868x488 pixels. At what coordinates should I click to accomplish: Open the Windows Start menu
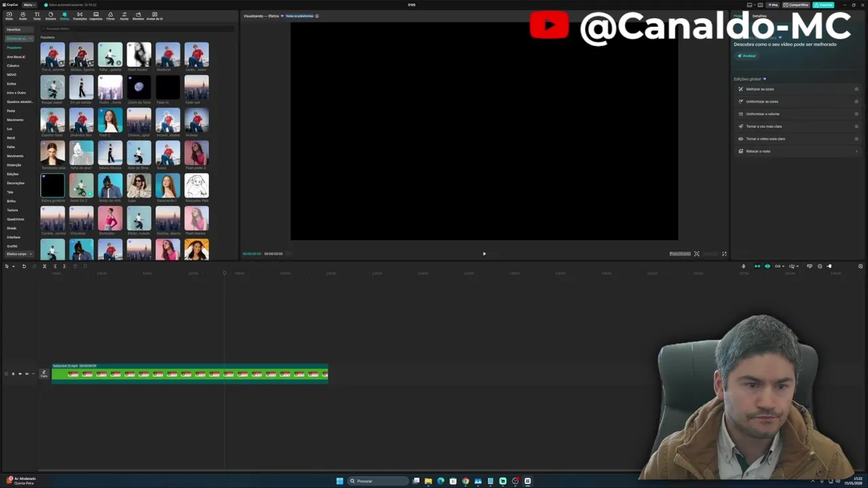[x=340, y=481]
